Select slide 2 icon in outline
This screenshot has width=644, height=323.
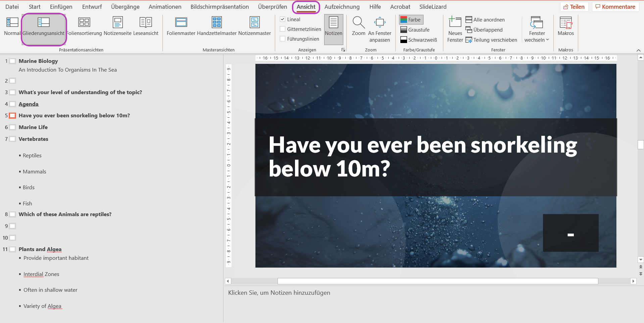coord(12,81)
